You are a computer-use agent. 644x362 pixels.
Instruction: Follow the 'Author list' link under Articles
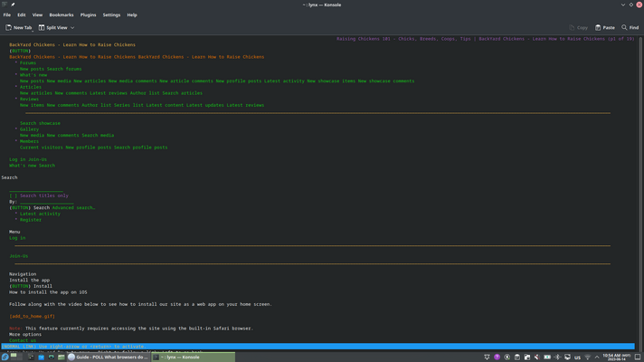(145, 93)
